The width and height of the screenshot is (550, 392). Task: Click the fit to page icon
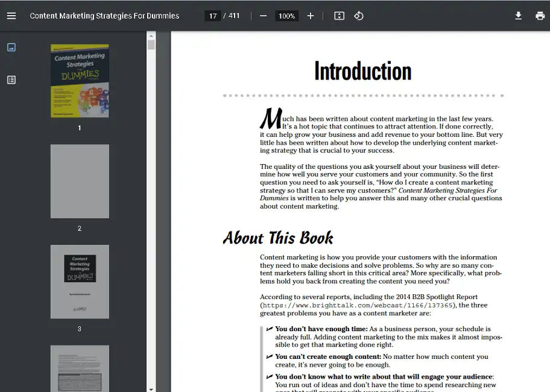(x=340, y=16)
